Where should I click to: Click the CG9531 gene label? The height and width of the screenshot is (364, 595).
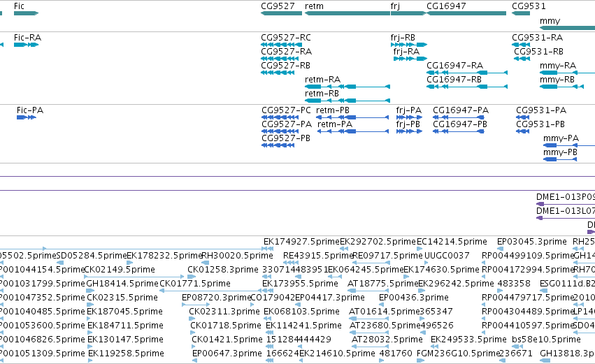529,6
